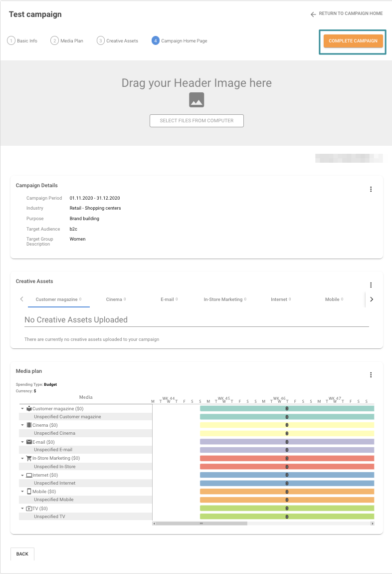This screenshot has width=392, height=574.
Task: Click the Internet laptop icon
Action: pyautogui.click(x=29, y=475)
